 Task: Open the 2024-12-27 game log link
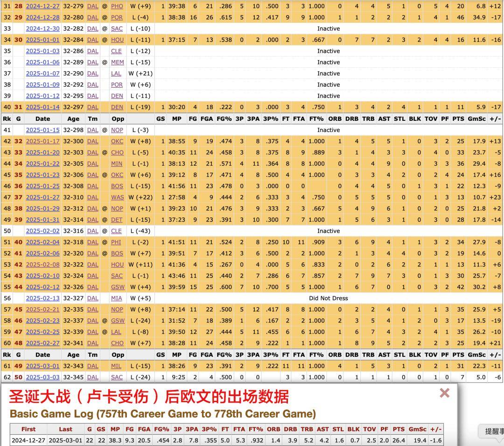pos(42,6)
